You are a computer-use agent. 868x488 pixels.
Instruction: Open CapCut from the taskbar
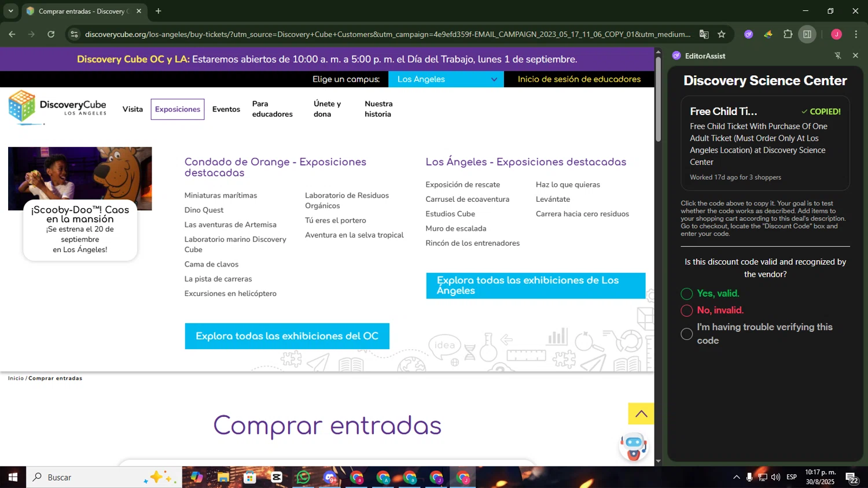277,477
